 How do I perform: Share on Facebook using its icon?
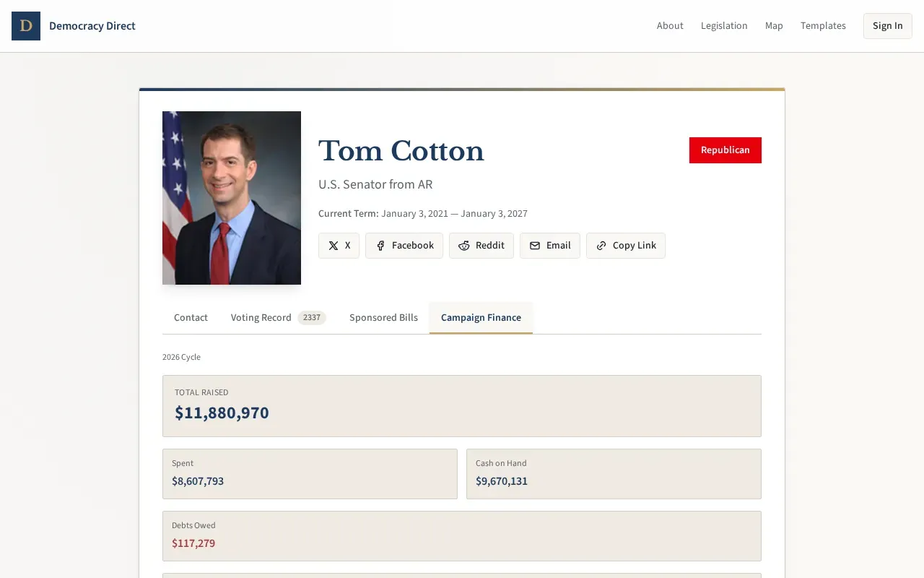click(x=380, y=246)
